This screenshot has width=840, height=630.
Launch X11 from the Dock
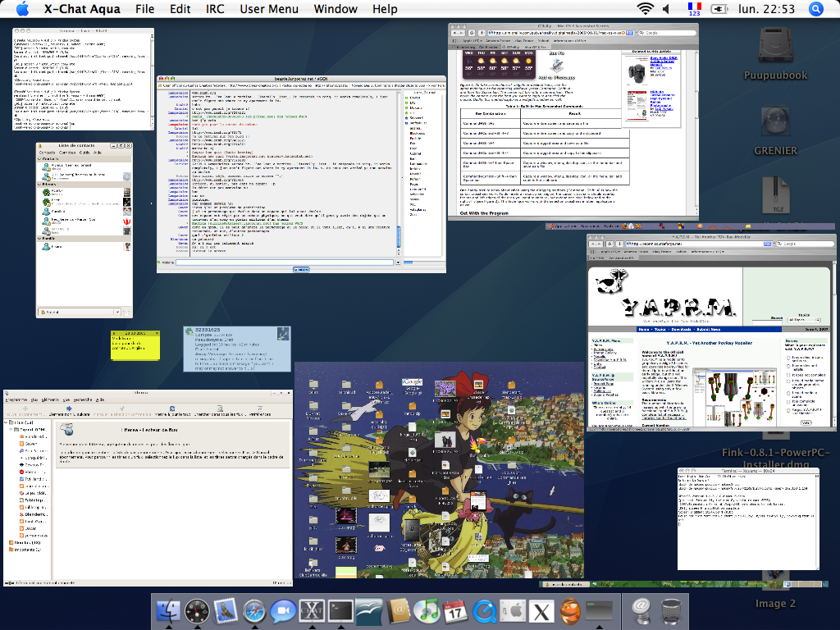coord(541,611)
